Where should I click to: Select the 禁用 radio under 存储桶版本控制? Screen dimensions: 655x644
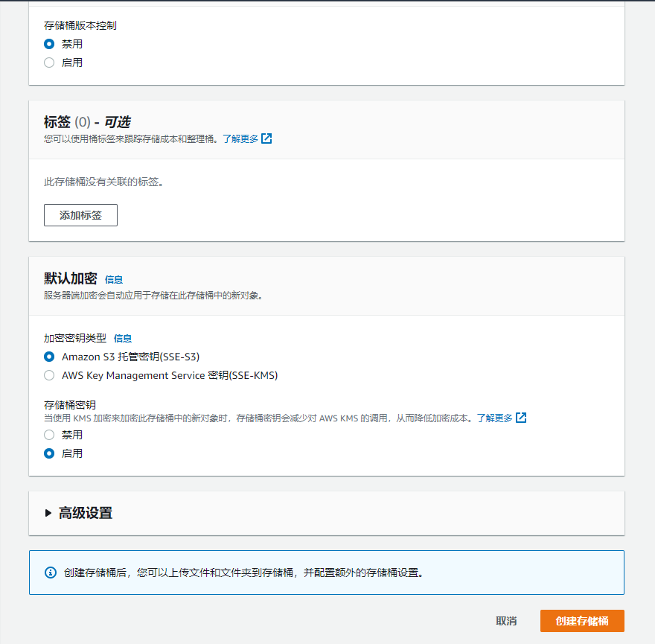[x=49, y=44]
